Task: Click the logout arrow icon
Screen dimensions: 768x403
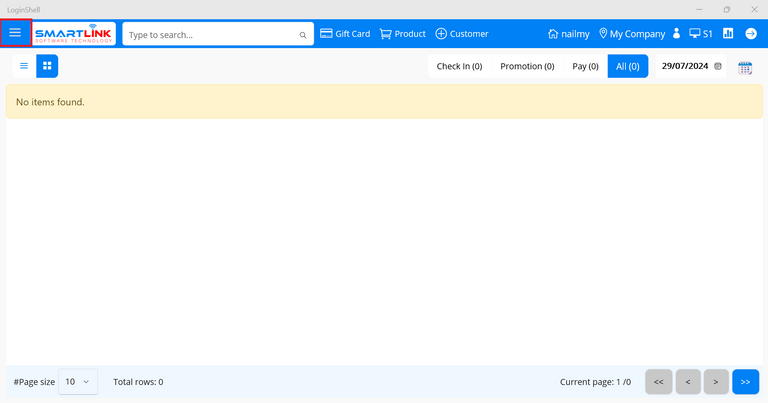Action: click(x=751, y=34)
